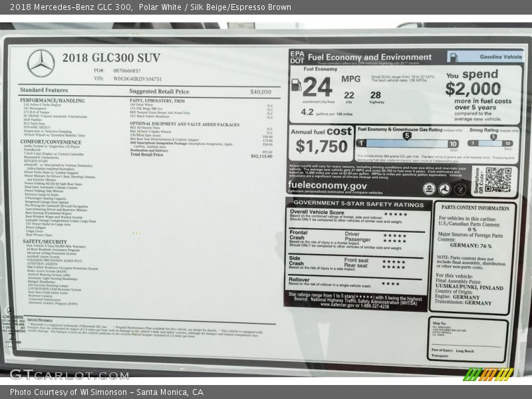Image resolution: width=532 pixels, height=399 pixels.
Task: Click the 'PAINT, UPHOLSTERY, TRIM' heading
Action: [157, 101]
